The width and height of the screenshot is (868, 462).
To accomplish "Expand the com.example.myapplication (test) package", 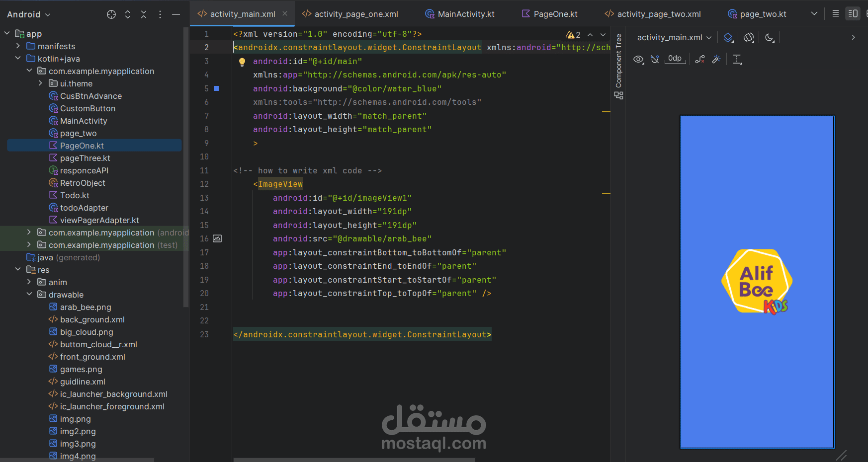I will tap(29, 244).
